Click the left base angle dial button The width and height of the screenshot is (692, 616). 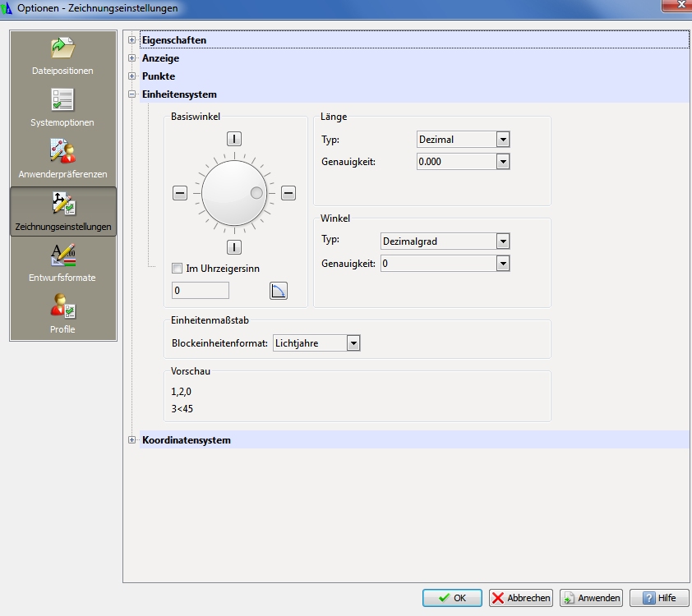click(180, 193)
